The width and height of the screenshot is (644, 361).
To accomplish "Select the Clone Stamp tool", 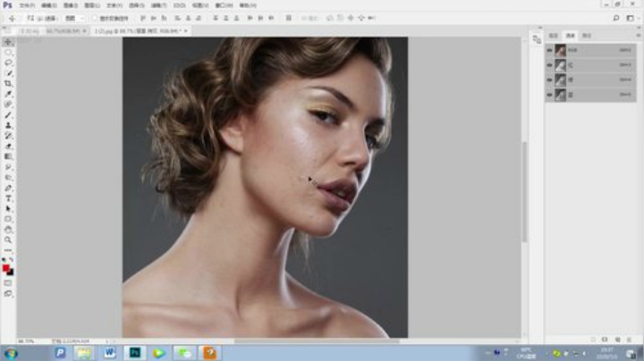I will (8, 125).
